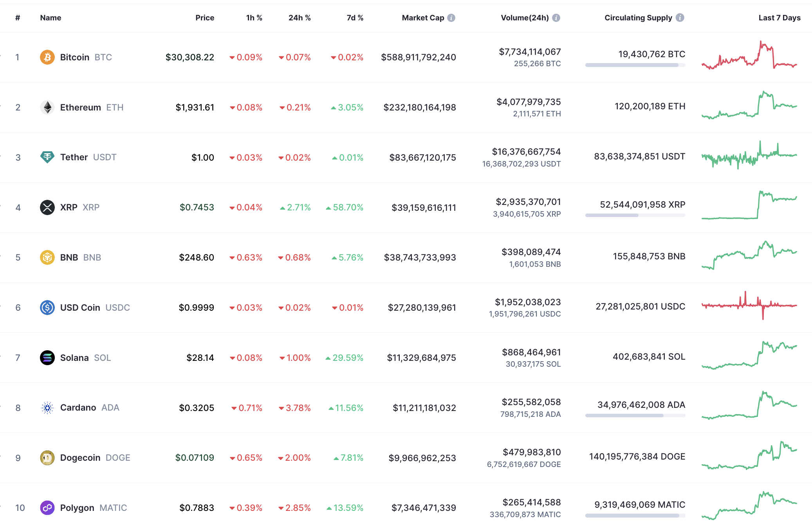Click the USD Coin USDC logo
This screenshot has height=525, width=812.
pyautogui.click(x=47, y=308)
